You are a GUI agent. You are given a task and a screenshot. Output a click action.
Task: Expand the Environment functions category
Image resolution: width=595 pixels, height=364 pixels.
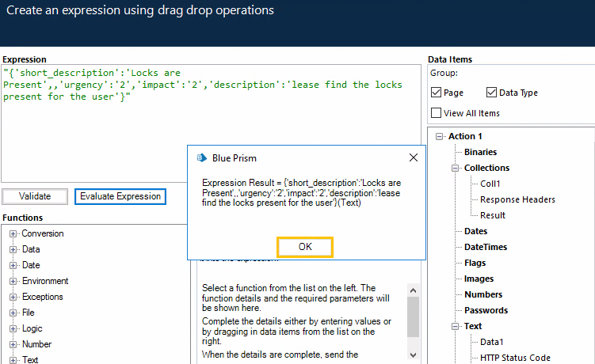point(13,281)
